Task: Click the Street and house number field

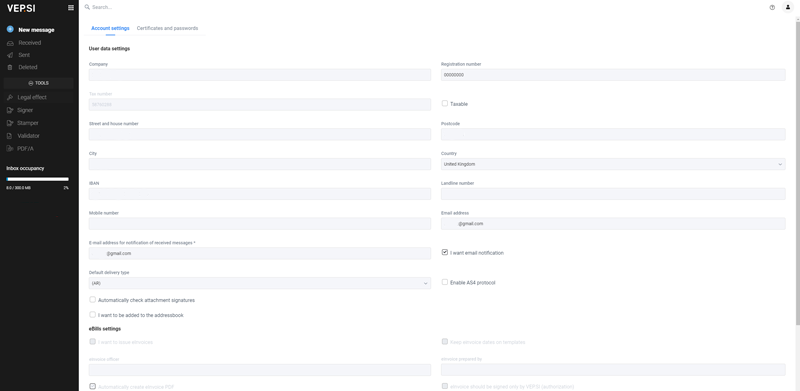Action: click(x=260, y=134)
